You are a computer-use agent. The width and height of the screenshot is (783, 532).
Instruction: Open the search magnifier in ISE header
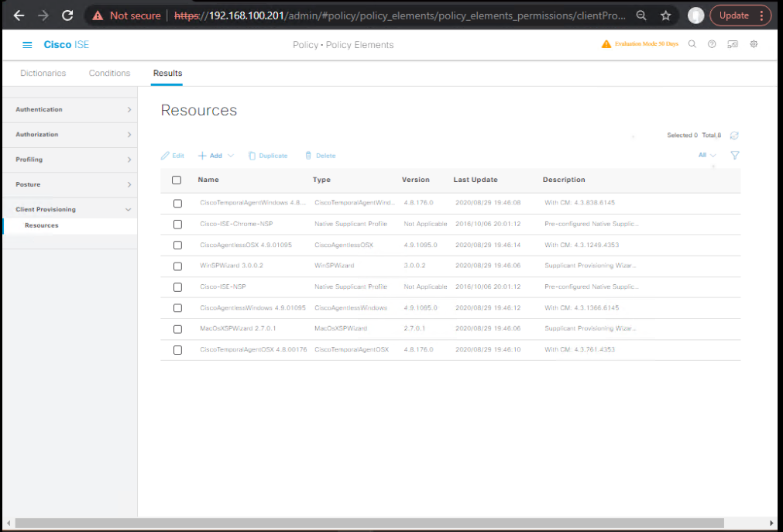point(692,44)
